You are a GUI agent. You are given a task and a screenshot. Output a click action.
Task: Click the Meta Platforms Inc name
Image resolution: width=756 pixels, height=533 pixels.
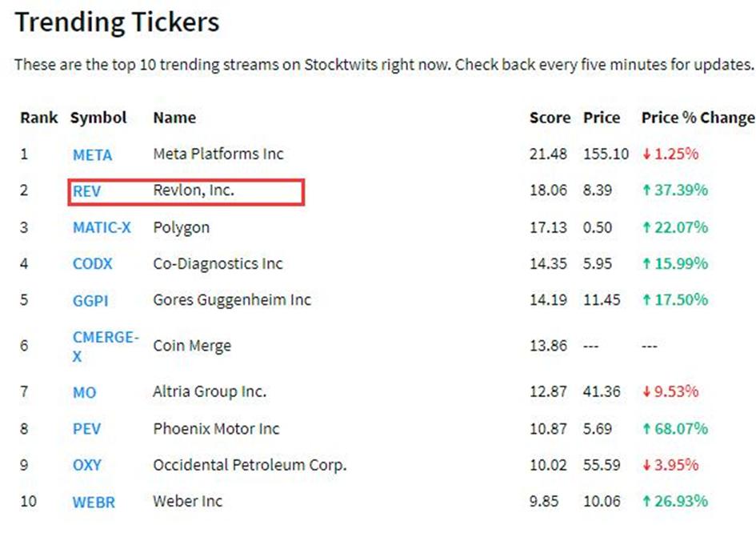(218, 154)
